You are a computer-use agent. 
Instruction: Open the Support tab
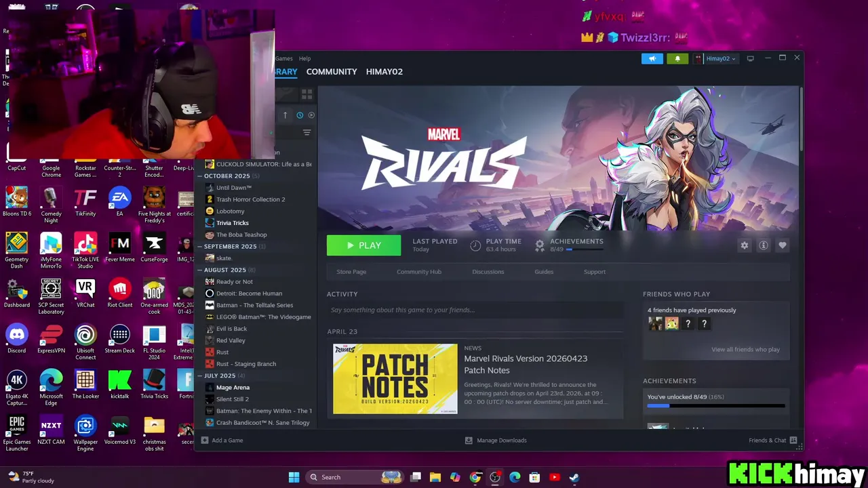594,272
